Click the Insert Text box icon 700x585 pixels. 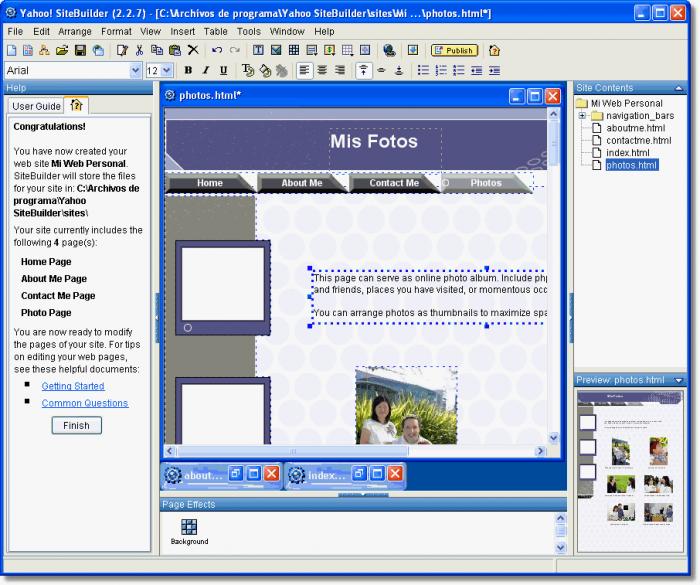[258, 50]
